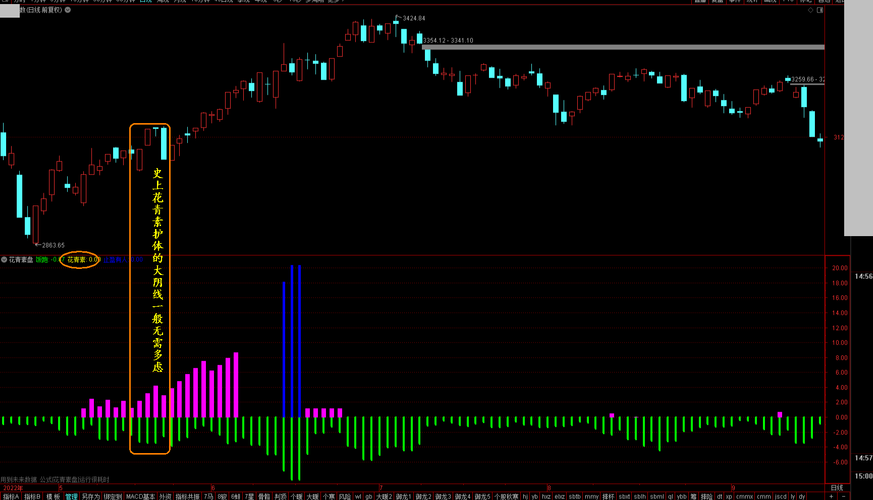
Task: Select the sblh indicator tab
Action: [640, 496]
